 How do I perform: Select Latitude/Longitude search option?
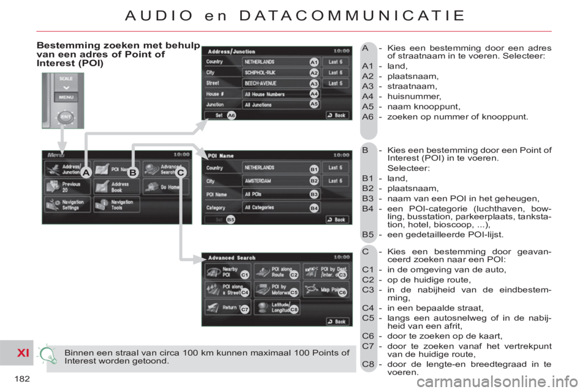tap(277, 307)
